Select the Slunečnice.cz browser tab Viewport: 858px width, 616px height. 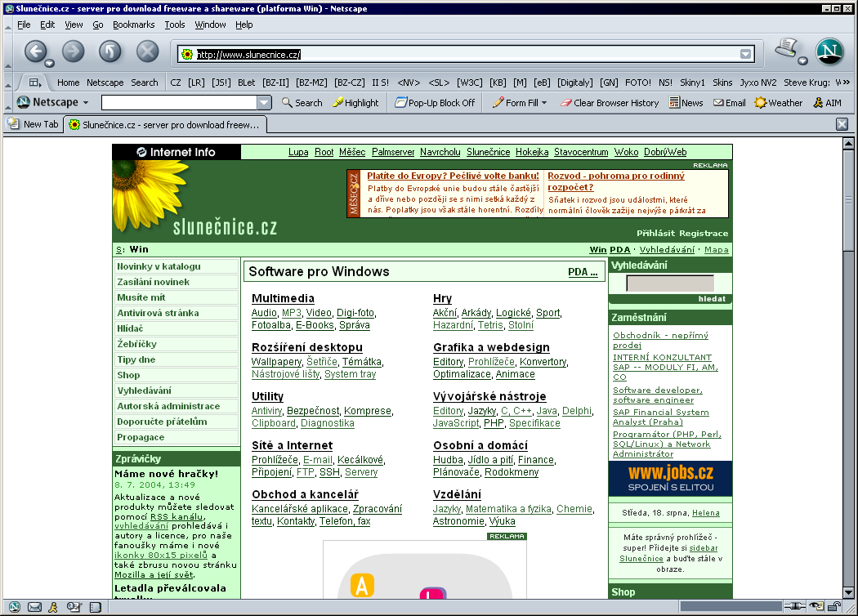[165, 125]
